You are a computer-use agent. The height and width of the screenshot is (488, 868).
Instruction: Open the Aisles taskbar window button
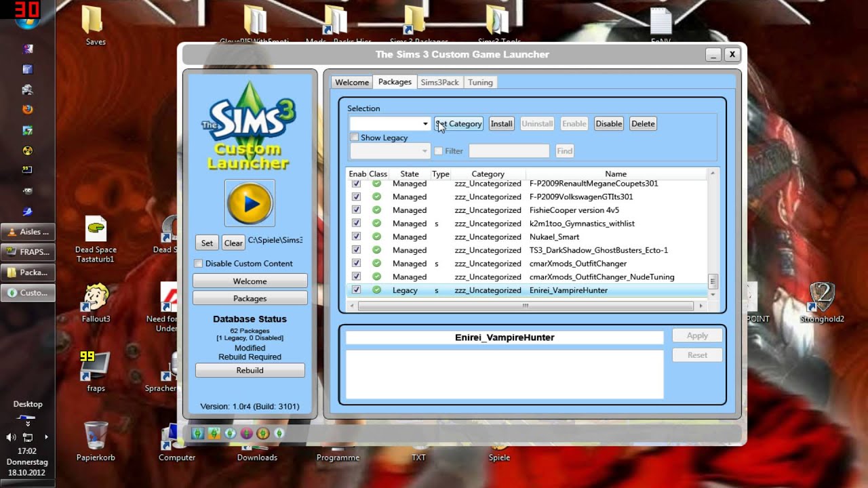click(x=28, y=232)
